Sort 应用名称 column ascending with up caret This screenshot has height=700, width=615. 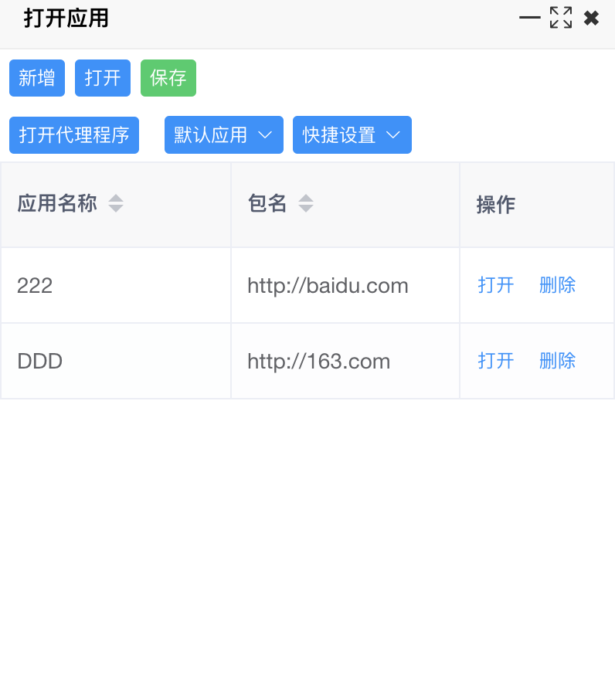(x=116, y=199)
